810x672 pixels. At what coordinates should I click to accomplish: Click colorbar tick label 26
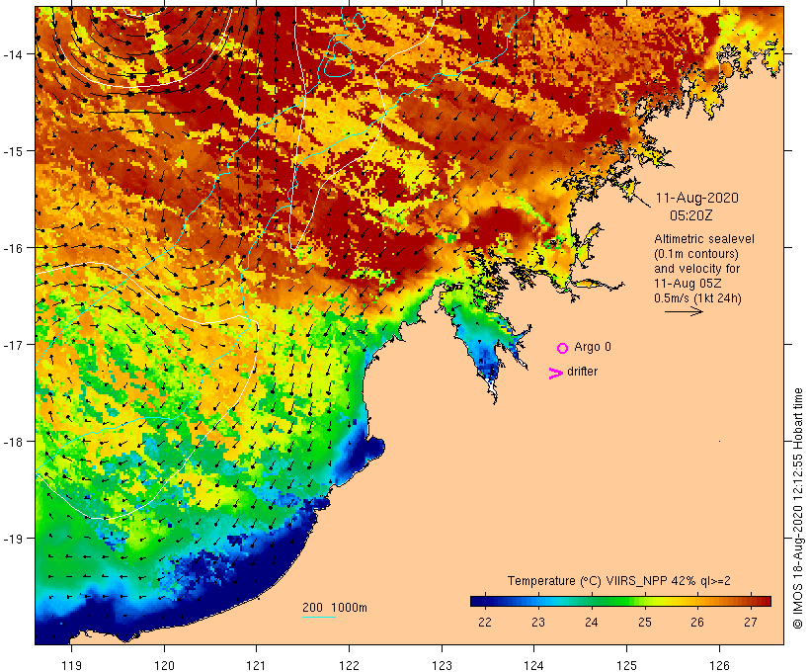697,623
